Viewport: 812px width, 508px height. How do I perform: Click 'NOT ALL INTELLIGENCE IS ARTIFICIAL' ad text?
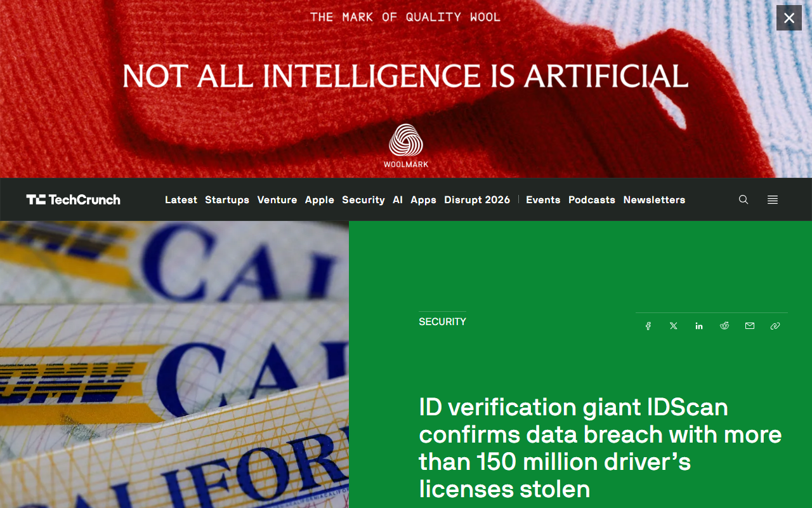405,76
